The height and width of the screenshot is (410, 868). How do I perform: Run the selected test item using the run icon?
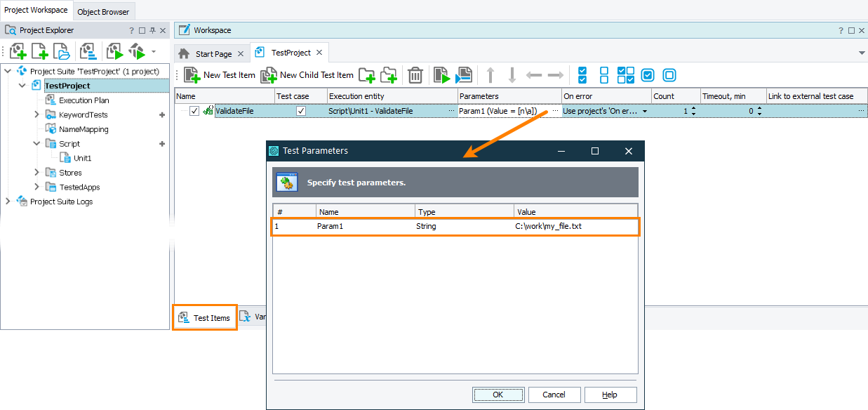[441, 75]
